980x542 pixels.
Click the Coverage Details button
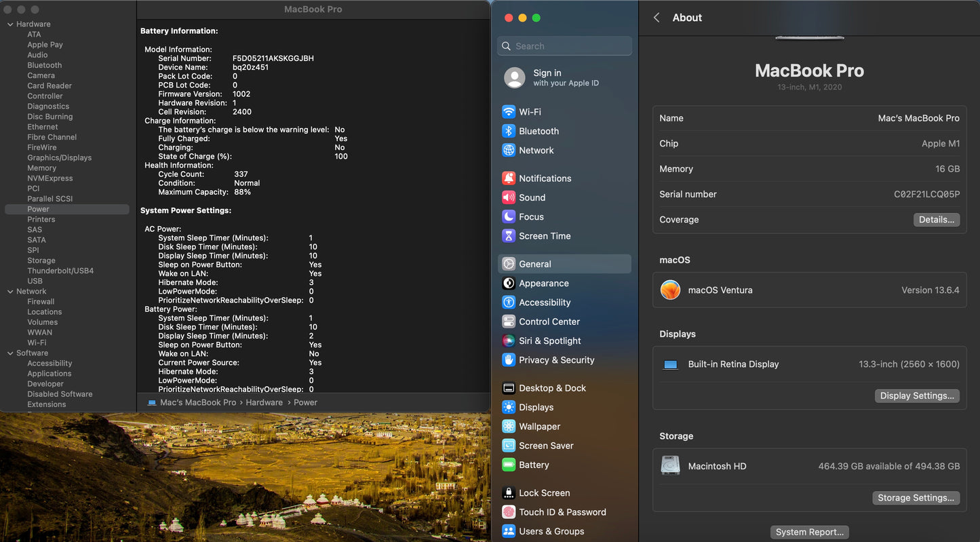pos(936,220)
